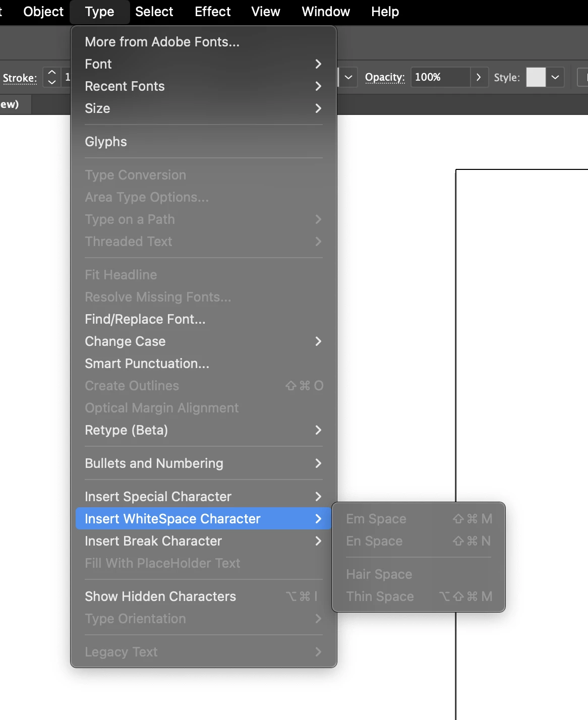Click Change Case chevron arrow
The image size is (588, 720).
[x=318, y=341]
